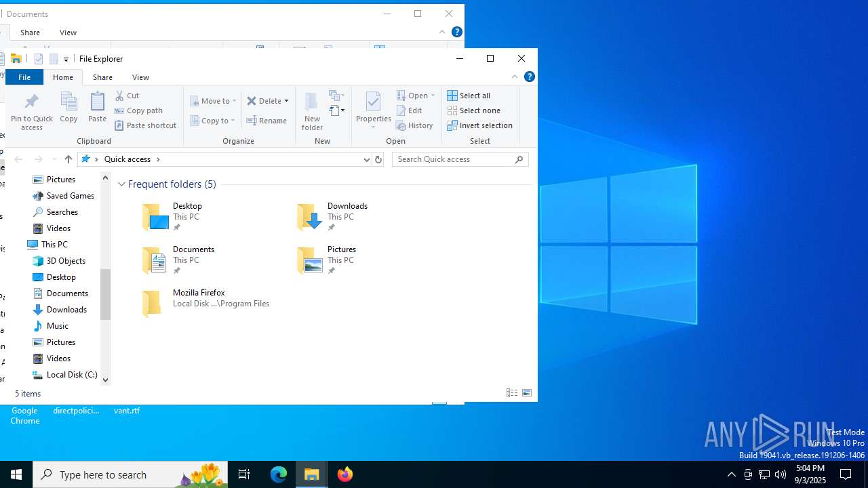Viewport: 868px width, 488px height.
Task: Open address bar history dropdown
Action: (x=366, y=159)
